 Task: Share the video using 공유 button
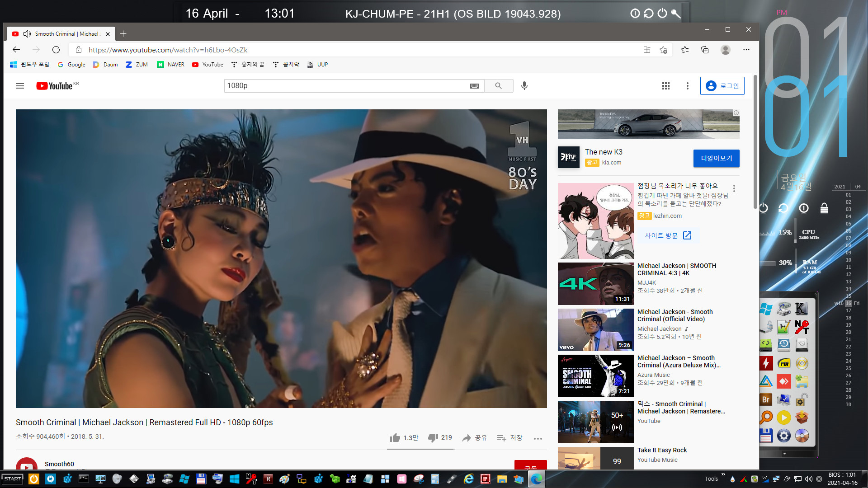click(474, 438)
